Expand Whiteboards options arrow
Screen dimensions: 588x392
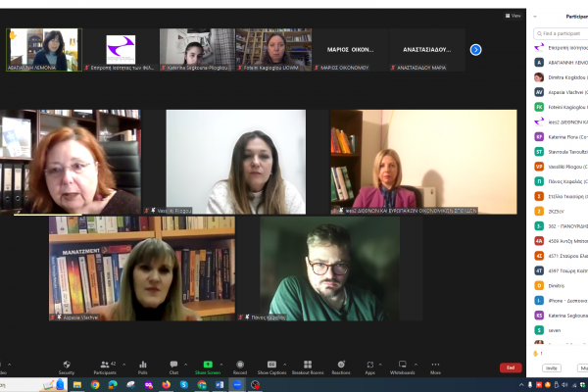coord(416,365)
